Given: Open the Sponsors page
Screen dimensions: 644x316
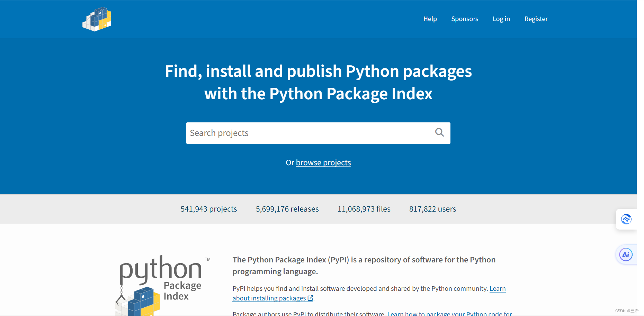Looking at the screenshot, I should [x=465, y=19].
